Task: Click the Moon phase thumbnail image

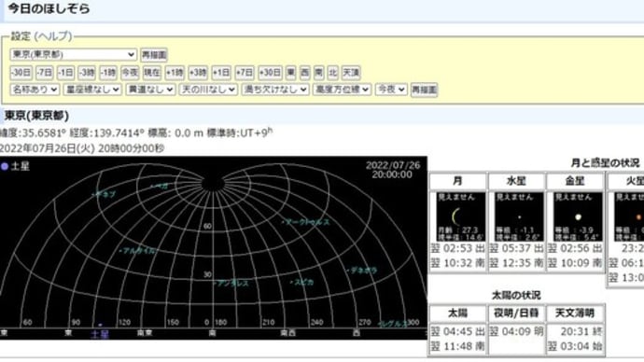Action: pyautogui.click(x=460, y=216)
